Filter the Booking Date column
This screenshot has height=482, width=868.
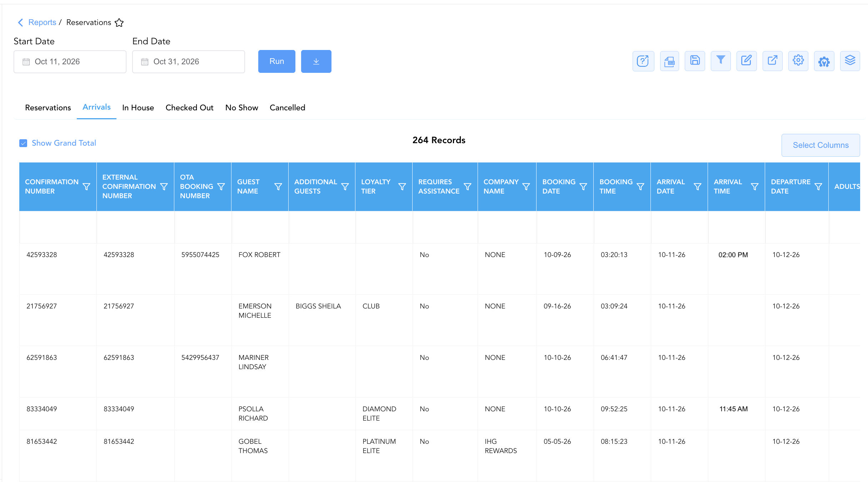pyautogui.click(x=583, y=187)
